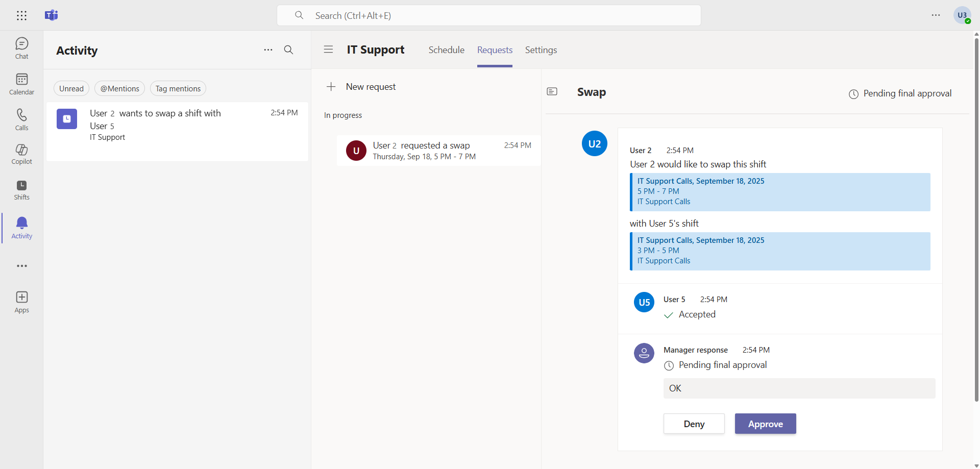980x469 pixels.
Task: Toggle the @Mentions filter chip
Action: [x=119, y=89]
